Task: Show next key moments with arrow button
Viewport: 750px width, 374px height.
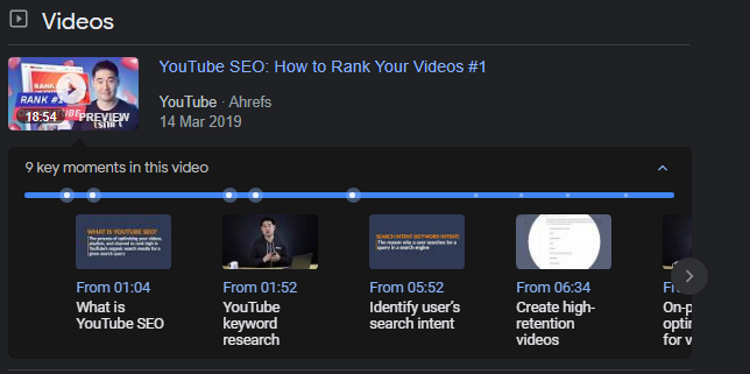Action: 689,276
